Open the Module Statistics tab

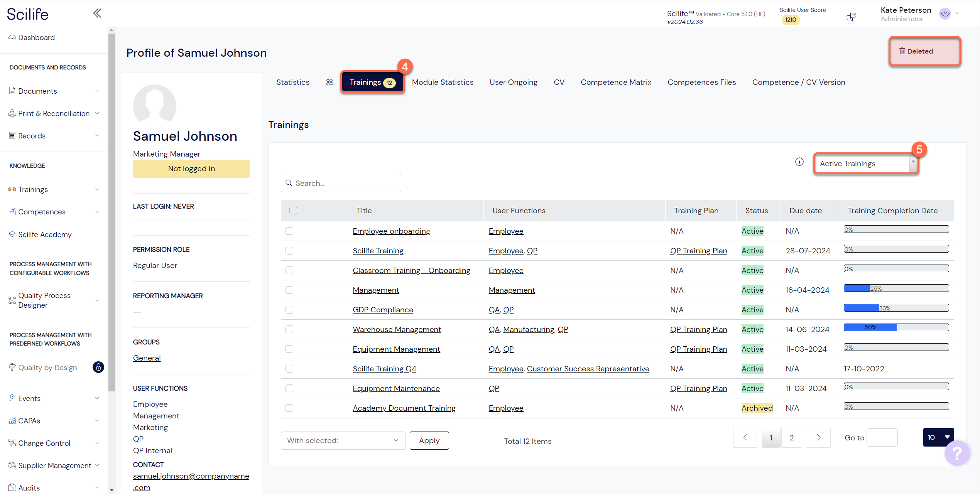tap(443, 82)
